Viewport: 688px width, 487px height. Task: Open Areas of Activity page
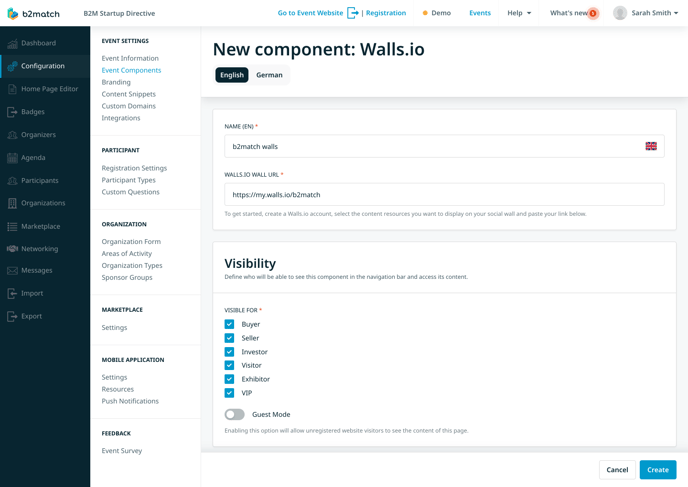pyautogui.click(x=127, y=254)
